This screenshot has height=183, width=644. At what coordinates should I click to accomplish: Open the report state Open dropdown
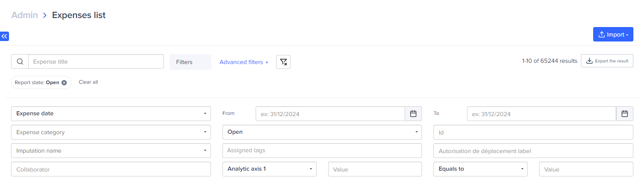click(x=322, y=132)
